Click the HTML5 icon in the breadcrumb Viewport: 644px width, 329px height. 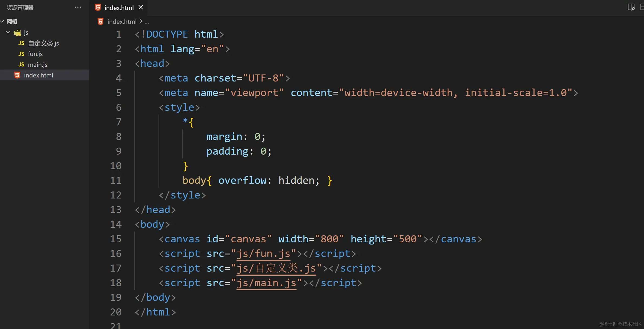coord(101,22)
